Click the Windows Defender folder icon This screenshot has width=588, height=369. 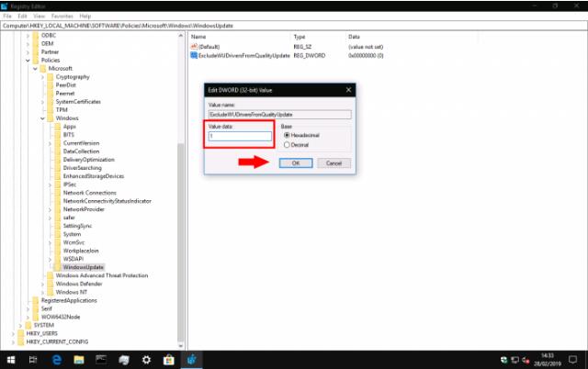tap(51, 284)
